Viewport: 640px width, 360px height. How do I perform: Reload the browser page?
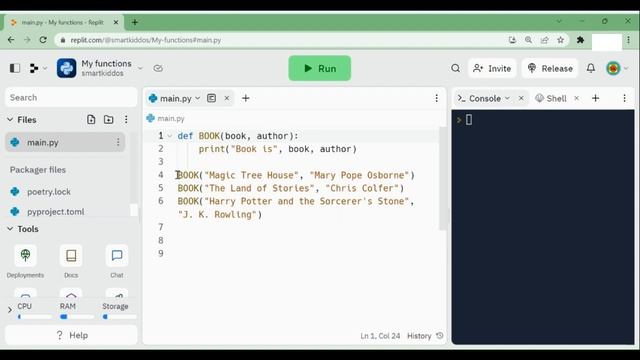(43, 40)
